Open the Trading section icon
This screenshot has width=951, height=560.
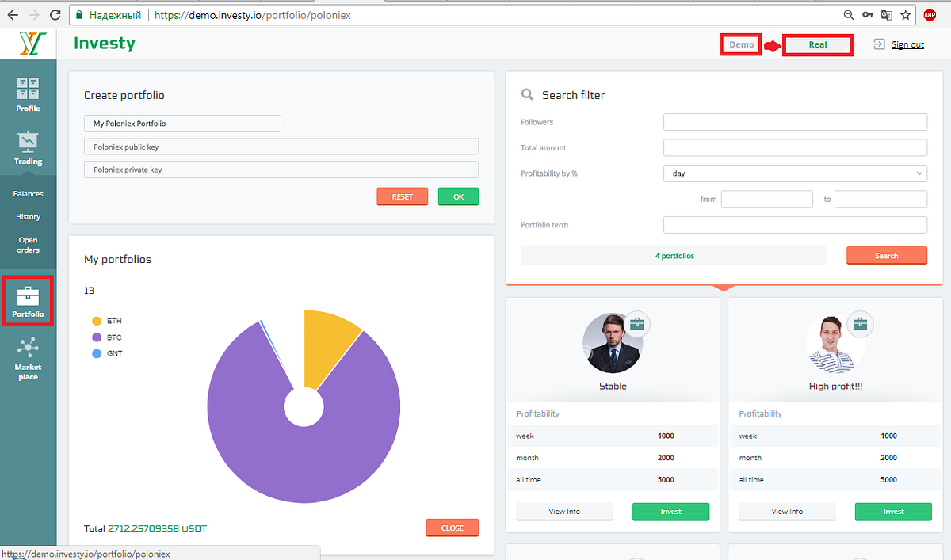pos(28,141)
